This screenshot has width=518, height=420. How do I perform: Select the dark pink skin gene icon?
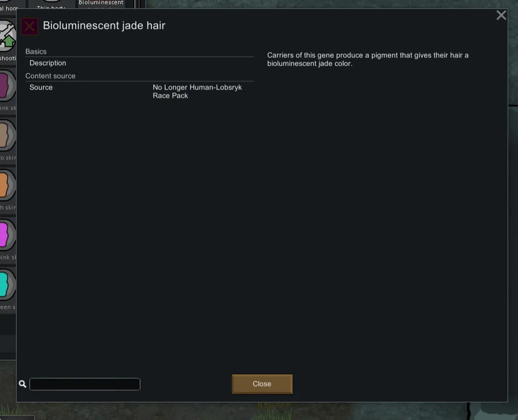point(8,86)
